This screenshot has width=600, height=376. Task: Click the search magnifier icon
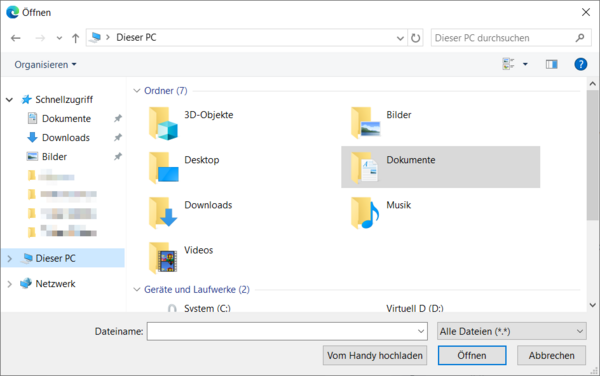580,38
